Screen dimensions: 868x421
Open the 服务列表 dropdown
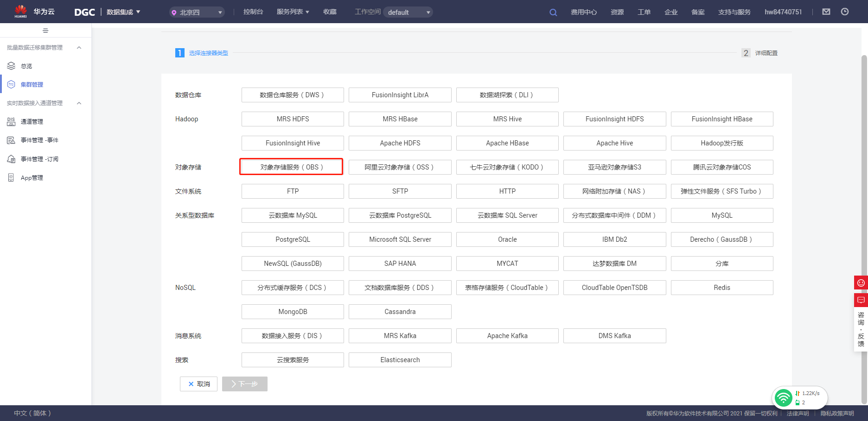coord(293,12)
